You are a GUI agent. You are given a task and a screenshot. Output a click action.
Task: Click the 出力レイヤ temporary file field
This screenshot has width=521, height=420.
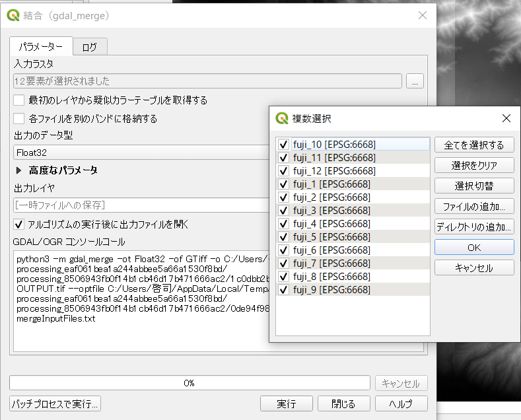click(141, 205)
